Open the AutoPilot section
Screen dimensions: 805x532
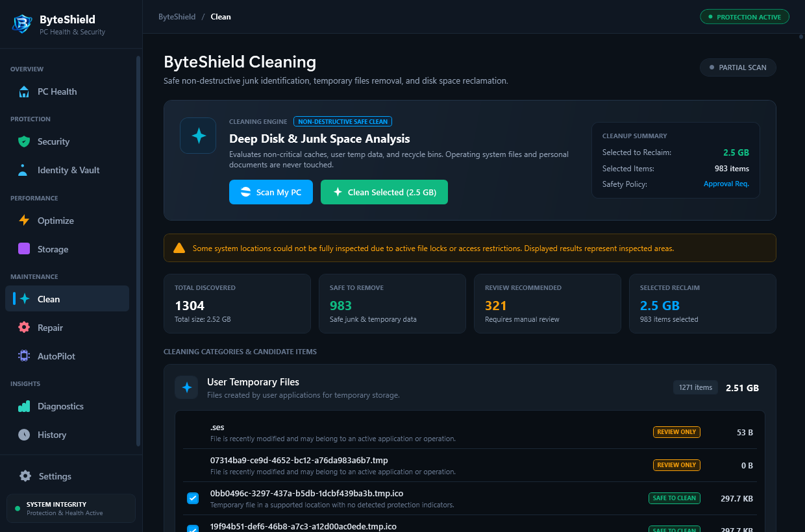(67, 356)
